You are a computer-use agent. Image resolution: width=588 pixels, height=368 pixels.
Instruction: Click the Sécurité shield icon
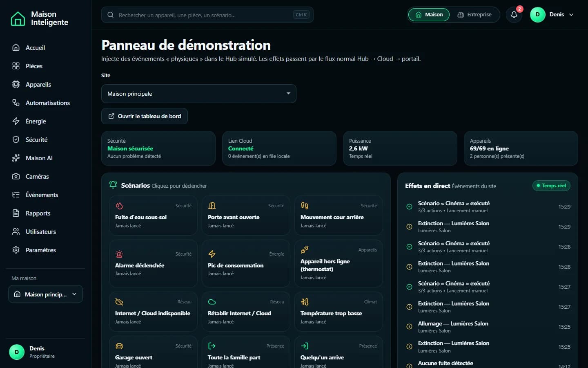pos(16,139)
